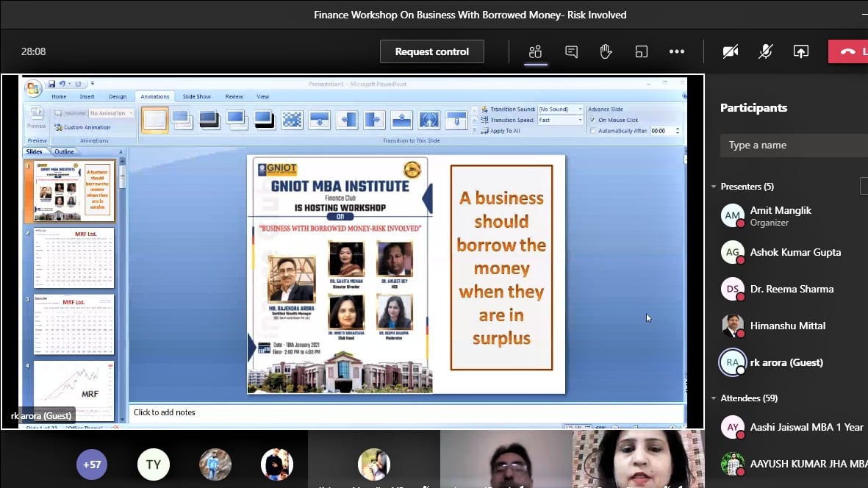Click the Share content tray icon
The height and width of the screenshot is (488, 868).
point(800,51)
